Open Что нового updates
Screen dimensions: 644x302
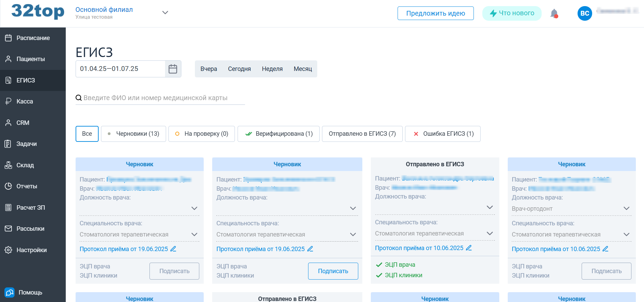click(512, 13)
